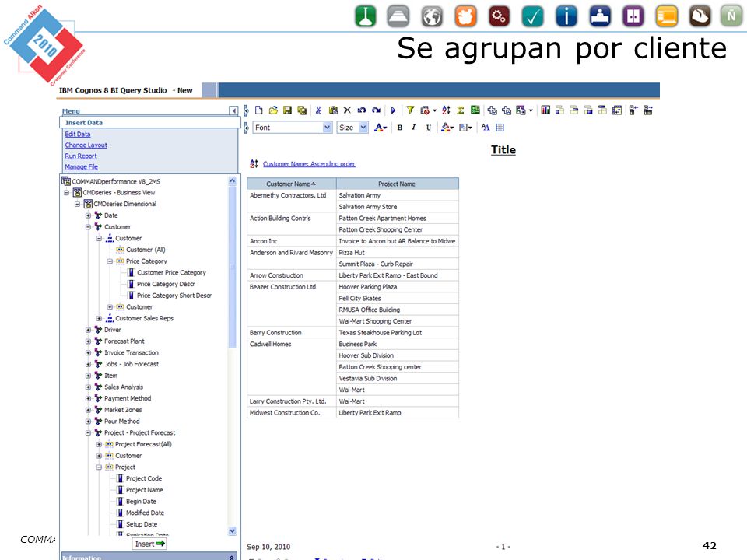Collapse the Price Category node
The height and width of the screenshot is (560, 747).
tap(110, 261)
